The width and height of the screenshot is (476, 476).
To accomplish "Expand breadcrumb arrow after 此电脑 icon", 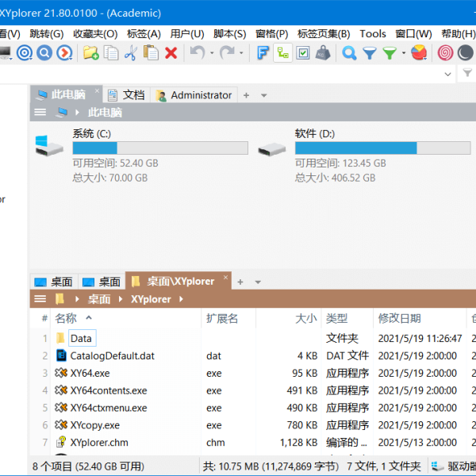I will (77, 113).
